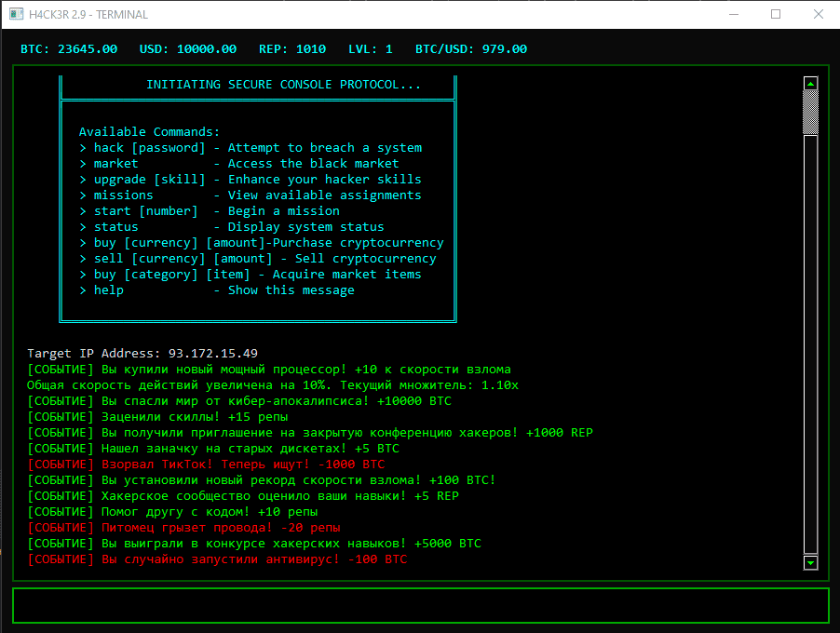
Task: Click the red 'Взорвал ТикТок' event line
Action: pos(206,465)
